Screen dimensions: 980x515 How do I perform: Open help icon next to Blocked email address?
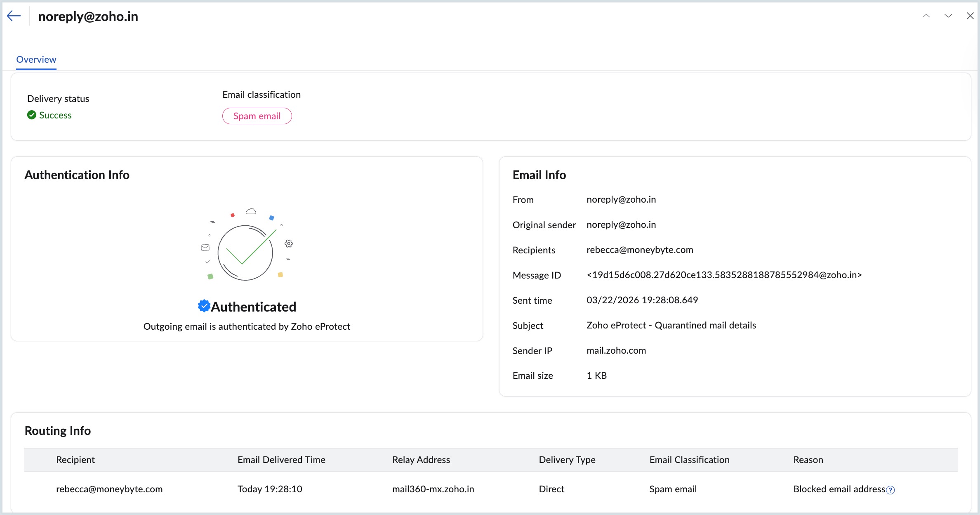(x=890, y=490)
